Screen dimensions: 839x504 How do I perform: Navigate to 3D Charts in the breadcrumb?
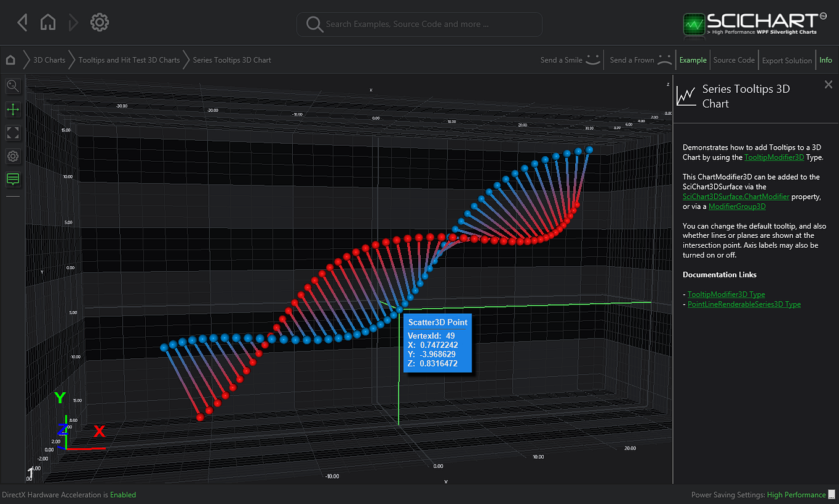click(49, 60)
